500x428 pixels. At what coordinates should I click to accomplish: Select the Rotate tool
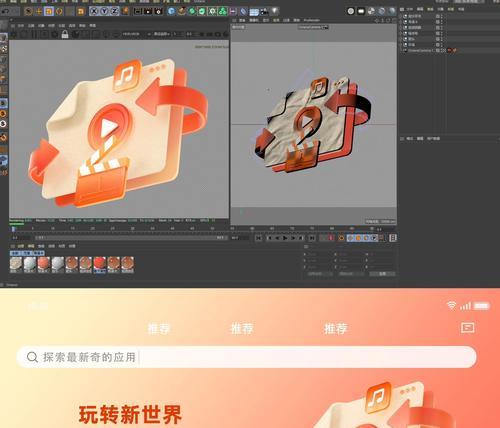tap(59, 11)
